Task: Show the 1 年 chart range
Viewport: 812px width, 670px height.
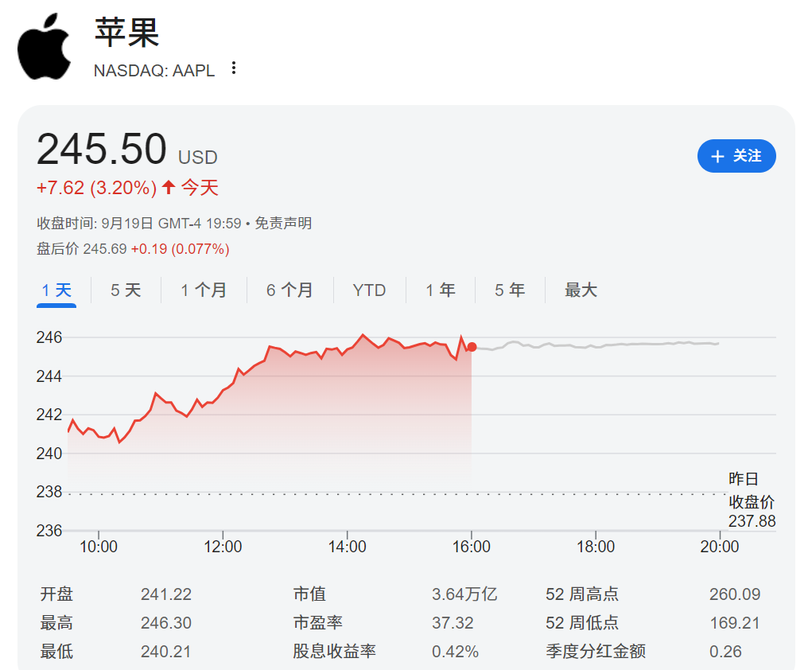Action: click(440, 290)
